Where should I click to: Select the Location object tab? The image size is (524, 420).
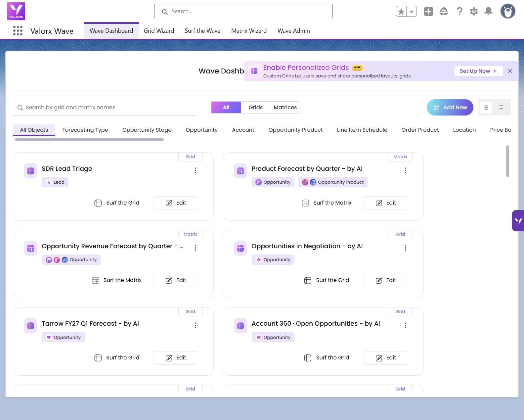click(464, 130)
